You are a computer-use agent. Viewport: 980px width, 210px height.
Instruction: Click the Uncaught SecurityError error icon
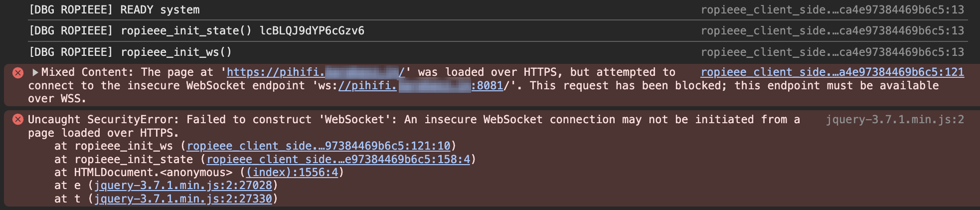18,120
